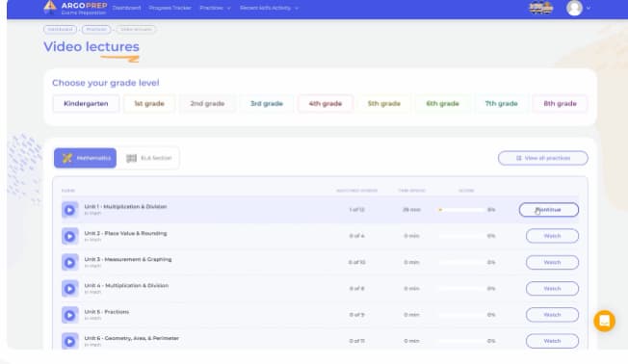628x364 pixels.
Task: Select 7th grade level
Action: pyautogui.click(x=501, y=104)
